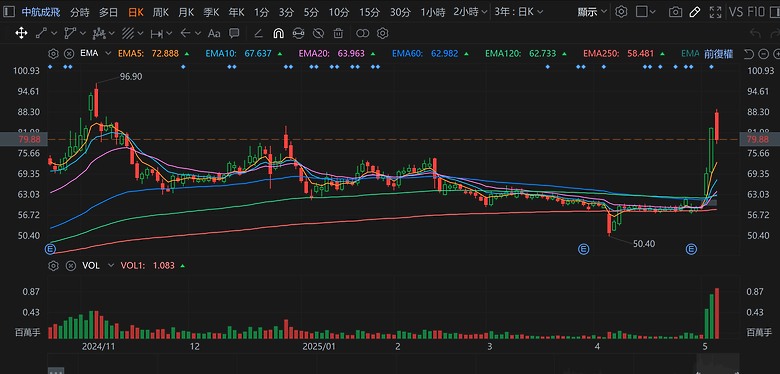
Task: Switch to 年K yearly chart tab
Action: [236, 12]
